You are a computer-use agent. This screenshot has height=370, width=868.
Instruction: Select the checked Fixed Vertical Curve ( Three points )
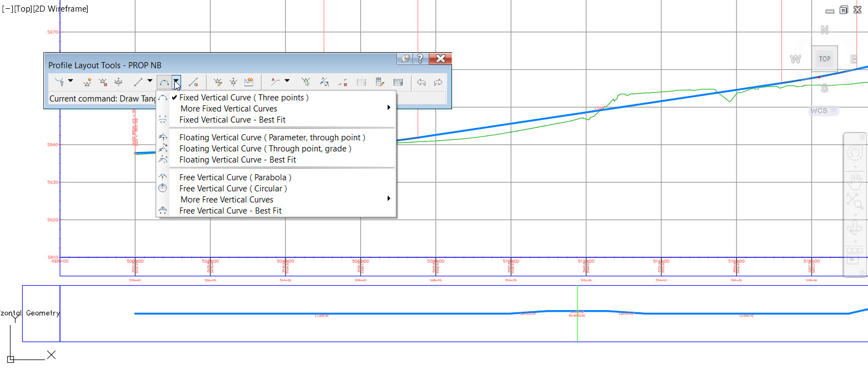tap(244, 97)
